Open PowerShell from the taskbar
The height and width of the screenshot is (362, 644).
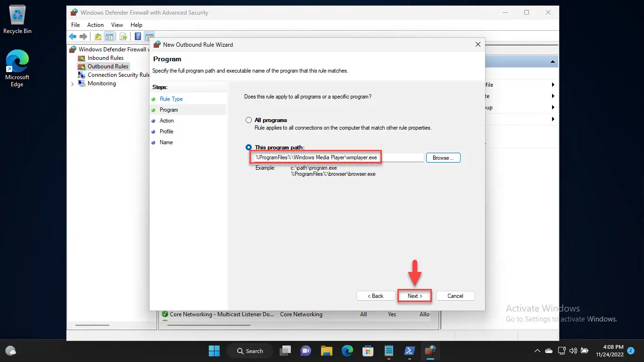pos(409,351)
